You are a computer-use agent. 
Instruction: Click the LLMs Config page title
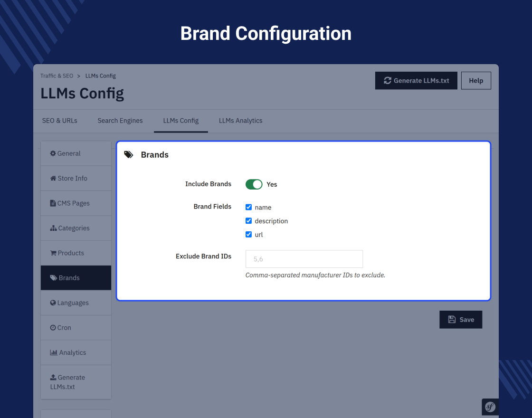[x=82, y=94]
